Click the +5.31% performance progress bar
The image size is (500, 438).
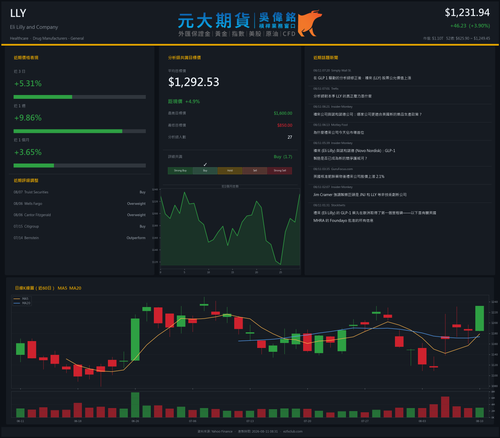tap(80, 97)
